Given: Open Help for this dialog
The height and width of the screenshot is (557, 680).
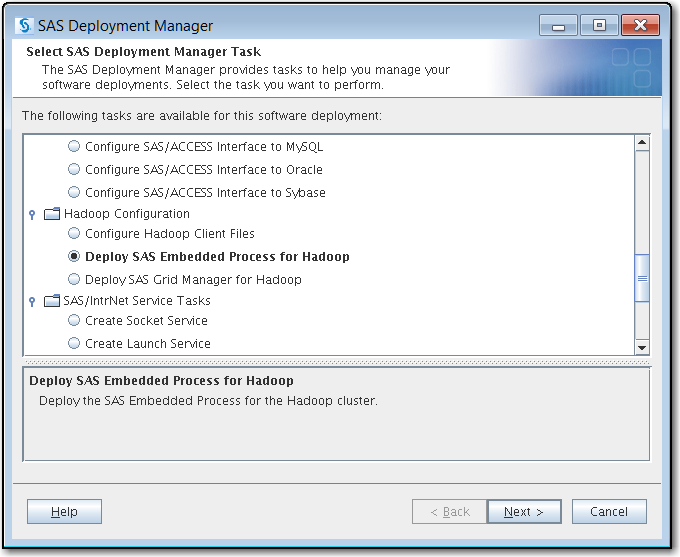Looking at the screenshot, I should click(64, 511).
